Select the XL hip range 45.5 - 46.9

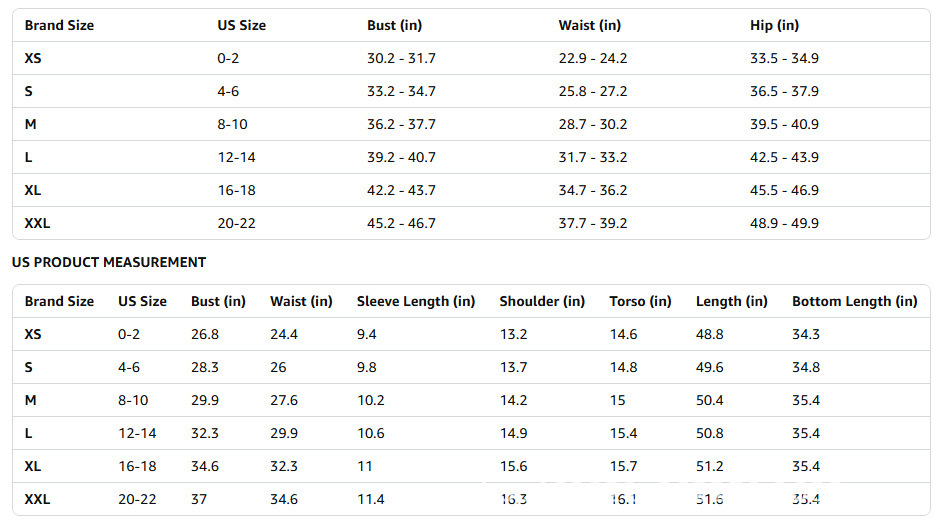[784, 191]
